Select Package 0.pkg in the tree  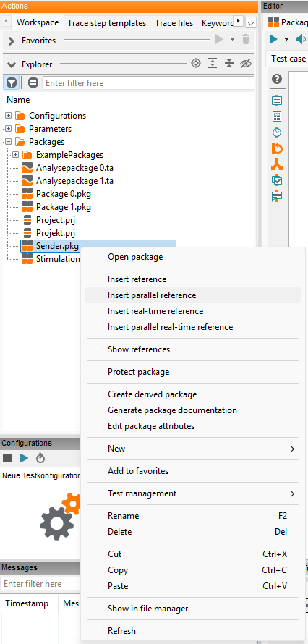click(x=63, y=194)
